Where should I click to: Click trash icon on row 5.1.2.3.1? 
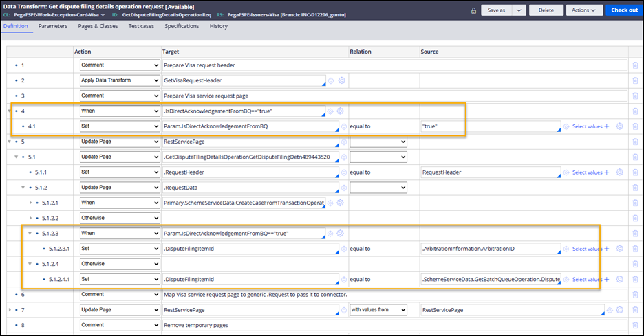click(635, 249)
